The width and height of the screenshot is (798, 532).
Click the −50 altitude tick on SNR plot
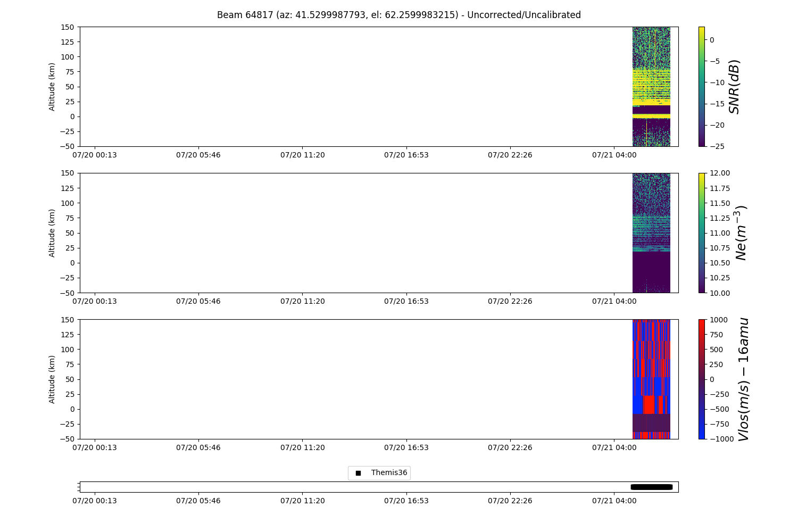point(68,146)
